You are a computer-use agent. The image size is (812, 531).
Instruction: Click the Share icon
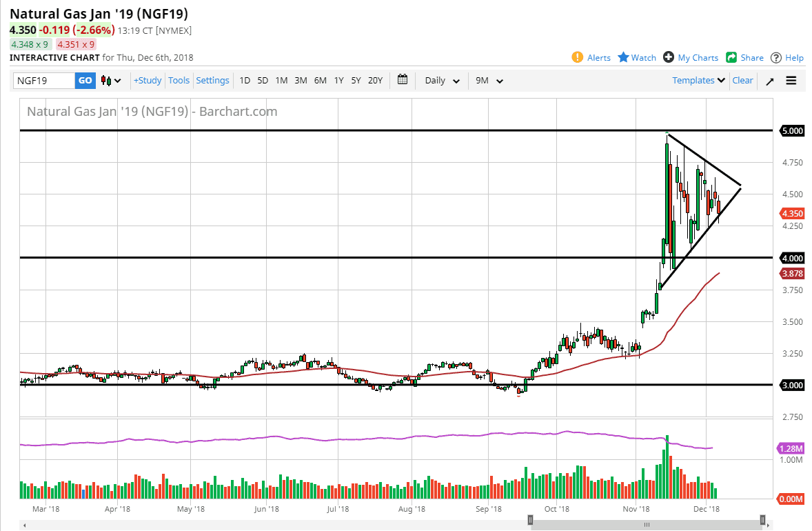point(731,57)
